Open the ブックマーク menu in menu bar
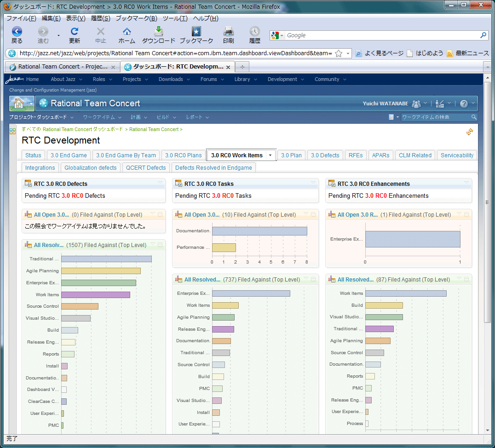Screen dimensions: 495x448 click(x=136, y=18)
